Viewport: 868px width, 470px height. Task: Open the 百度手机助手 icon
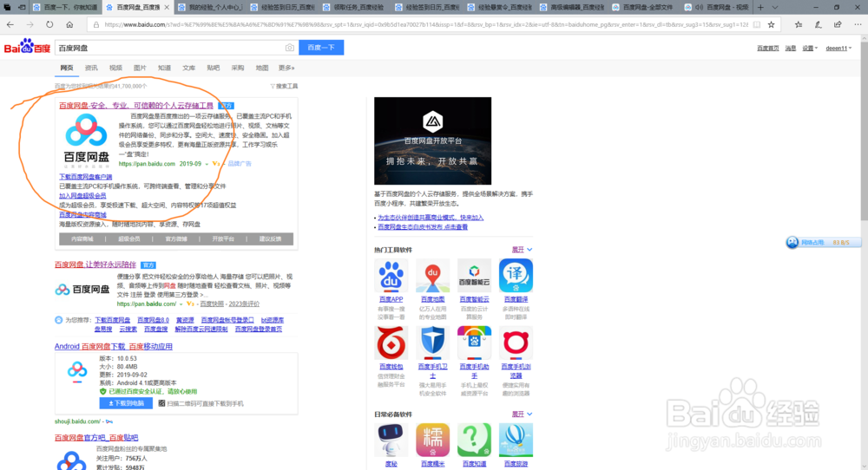coord(474,343)
